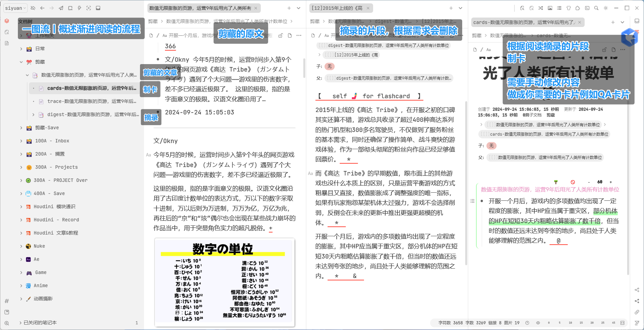Viewport: 644px width, 330px height.
Task: Open the tab list dropdown of the middle editor pane
Action: [460, 8]
